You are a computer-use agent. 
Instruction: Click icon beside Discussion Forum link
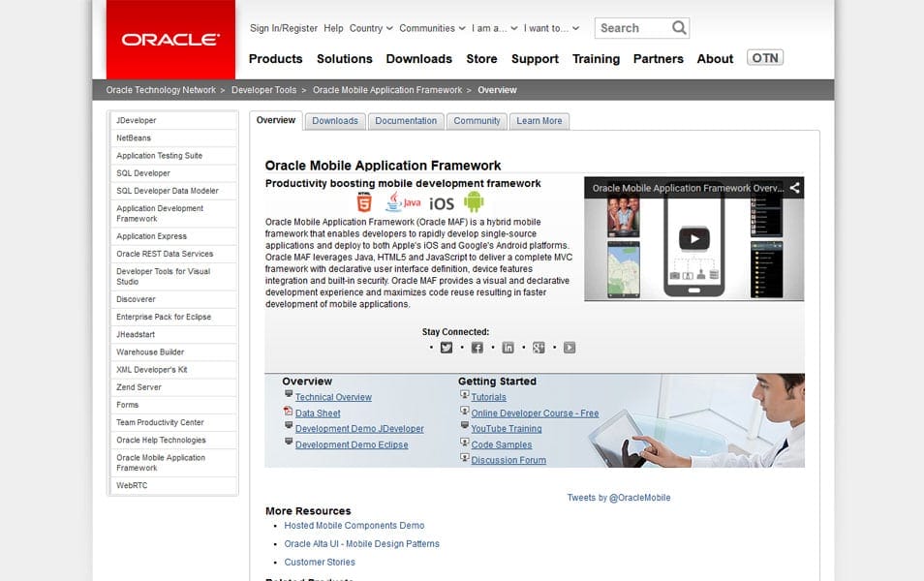pyautogui.click(x=464, y=458)
